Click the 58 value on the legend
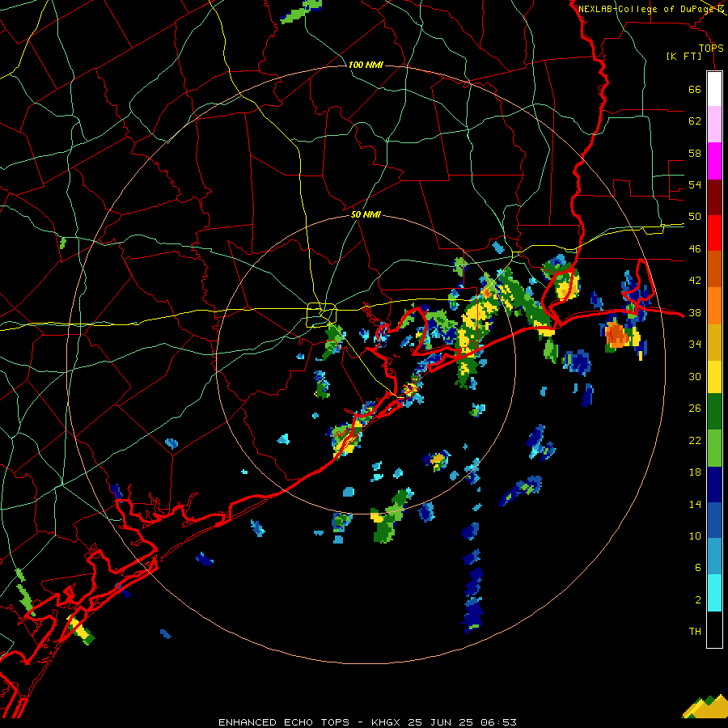This screenshot has width=728, height=728. coord(695,153)
